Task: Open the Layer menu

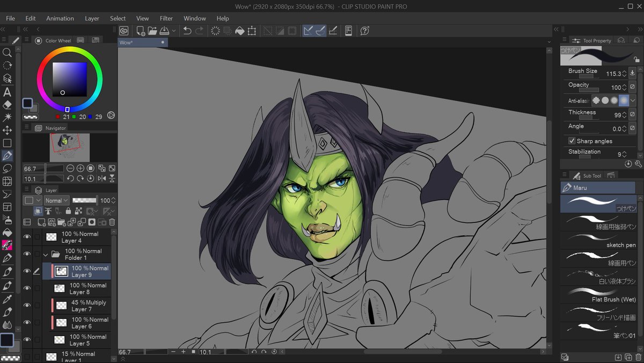Action: point(92,18)
